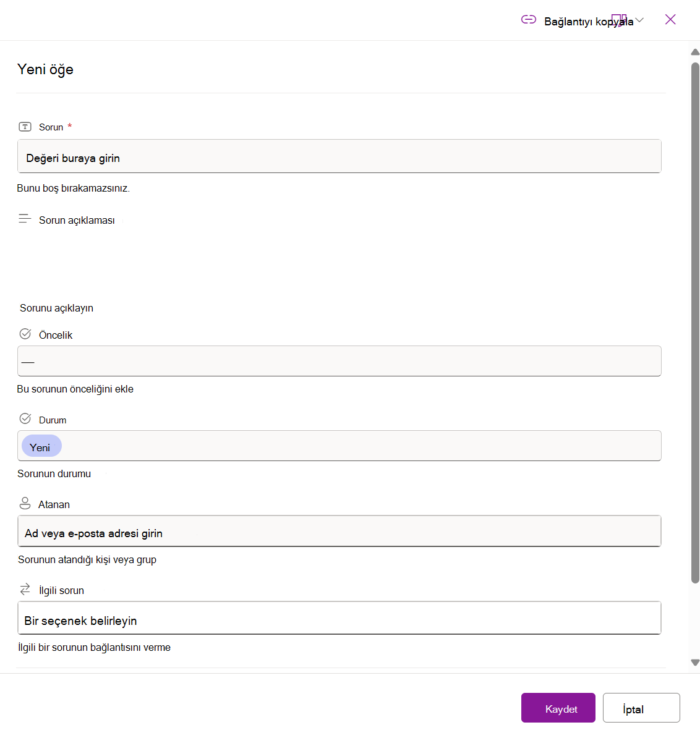Open the Öncelik dropdown

coord(339,361)
